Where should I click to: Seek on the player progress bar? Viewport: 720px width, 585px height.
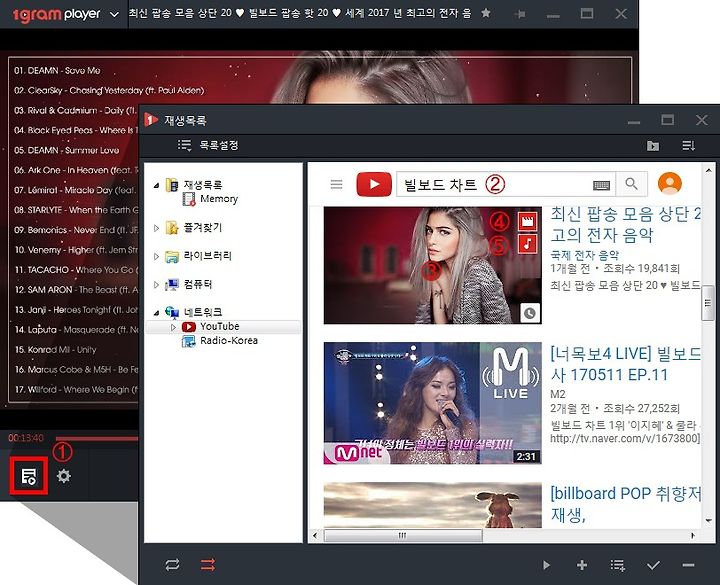[96, 439]
